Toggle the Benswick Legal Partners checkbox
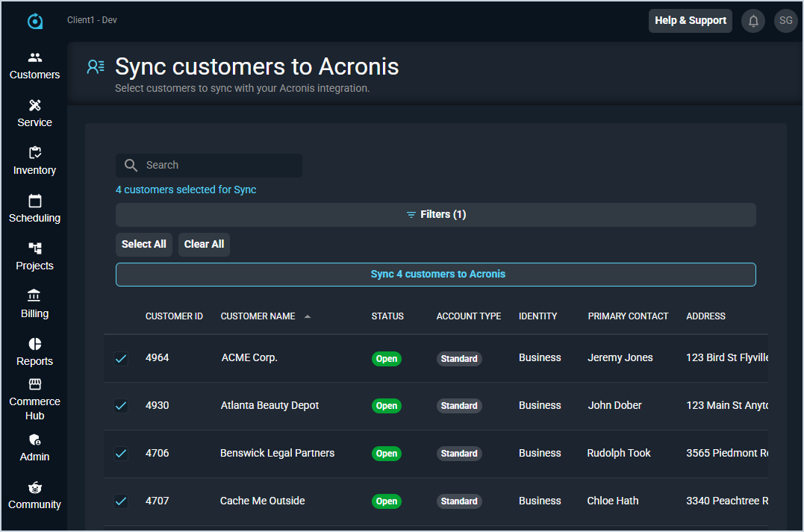Screen dimensions: 804x532 (x=121, y=454)
